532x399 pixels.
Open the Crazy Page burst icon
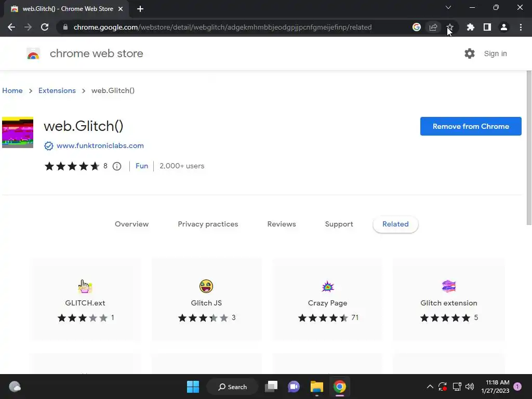tap(328, 287)
